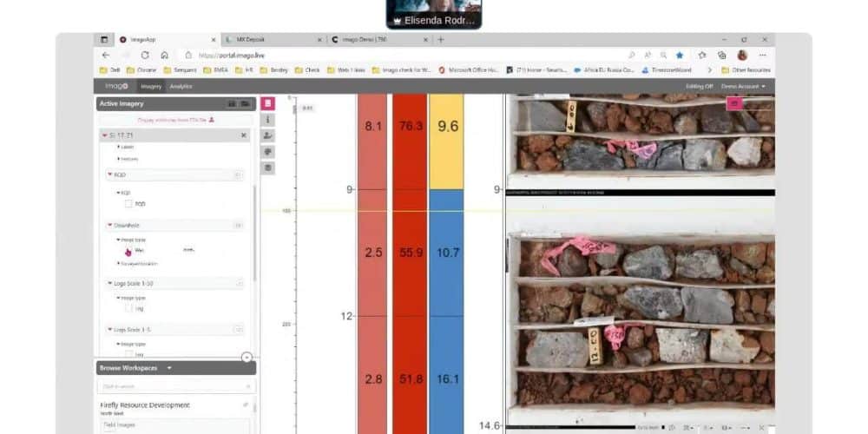Viewport: 868px width, 434px height.
Task: Collapse the RQD section
Action: point(107,174)
